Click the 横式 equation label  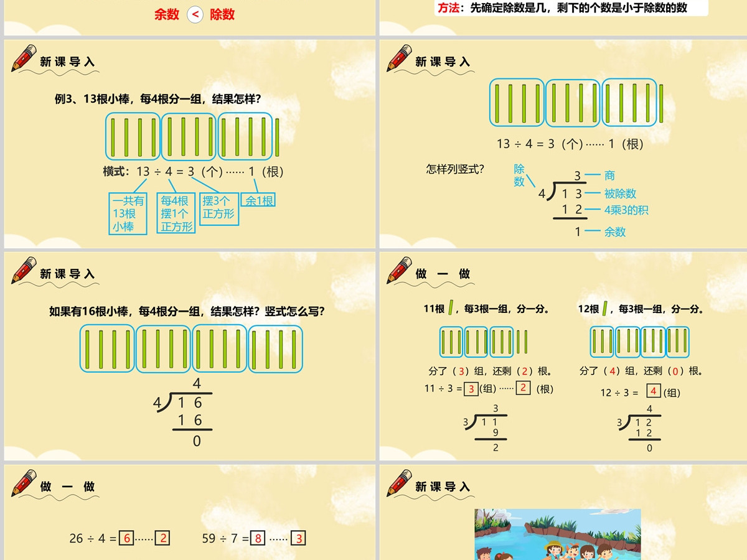point(118,172)
